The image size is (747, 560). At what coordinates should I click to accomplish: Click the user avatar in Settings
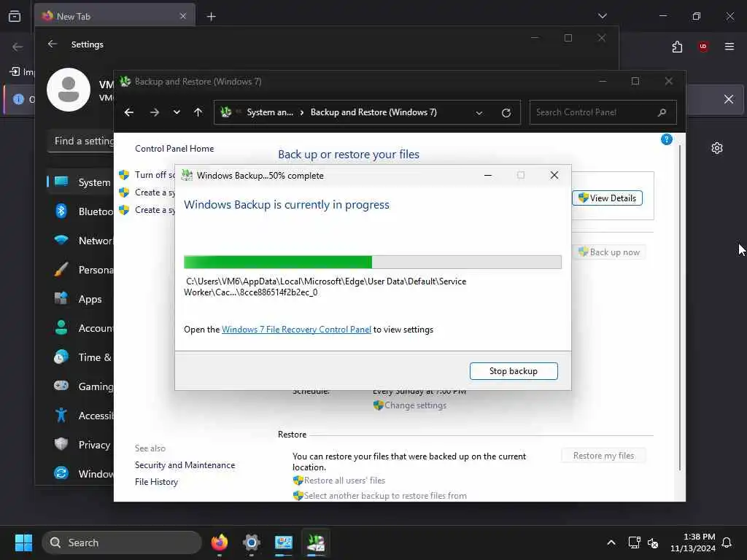tap(69, 90)
